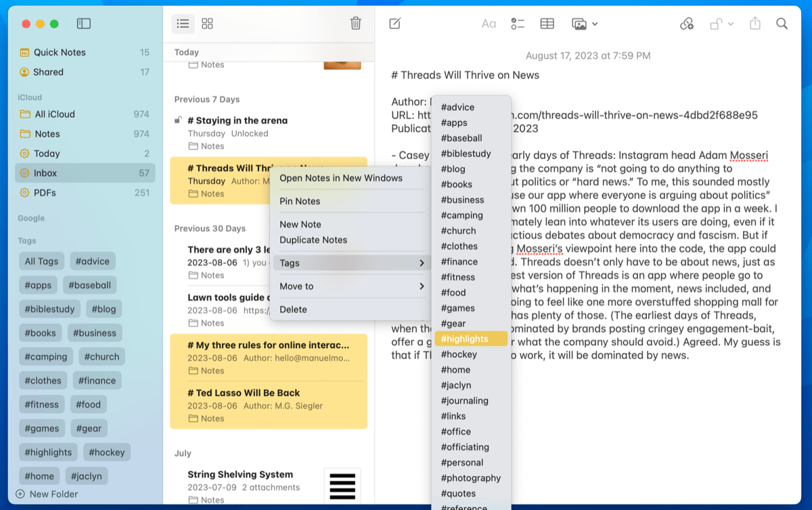The image size is (812, 510).
Task: Select Ted Lasso Will Be Back note
Action: [269, 405]
